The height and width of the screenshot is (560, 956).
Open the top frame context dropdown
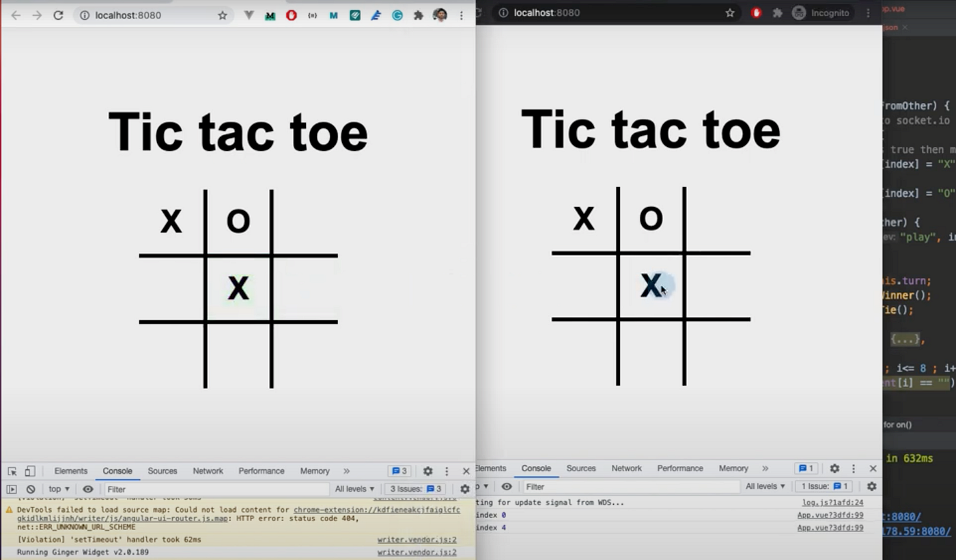pos(58,488)
